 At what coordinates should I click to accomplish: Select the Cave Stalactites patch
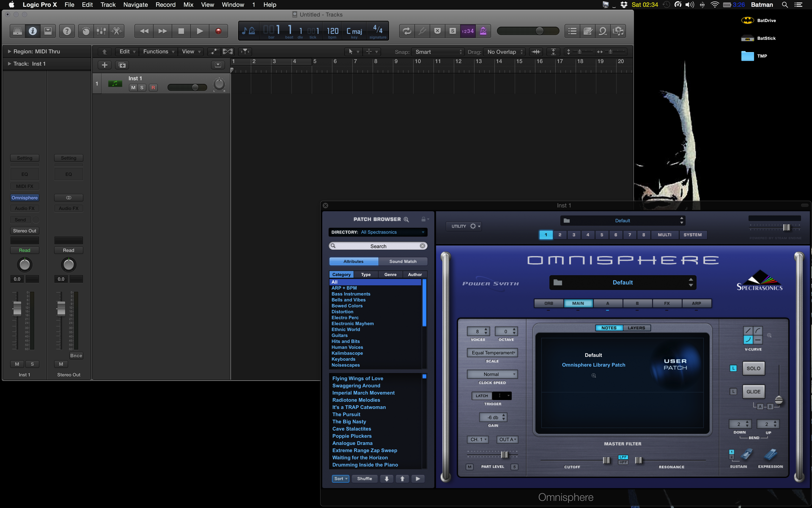coord(351,429)
